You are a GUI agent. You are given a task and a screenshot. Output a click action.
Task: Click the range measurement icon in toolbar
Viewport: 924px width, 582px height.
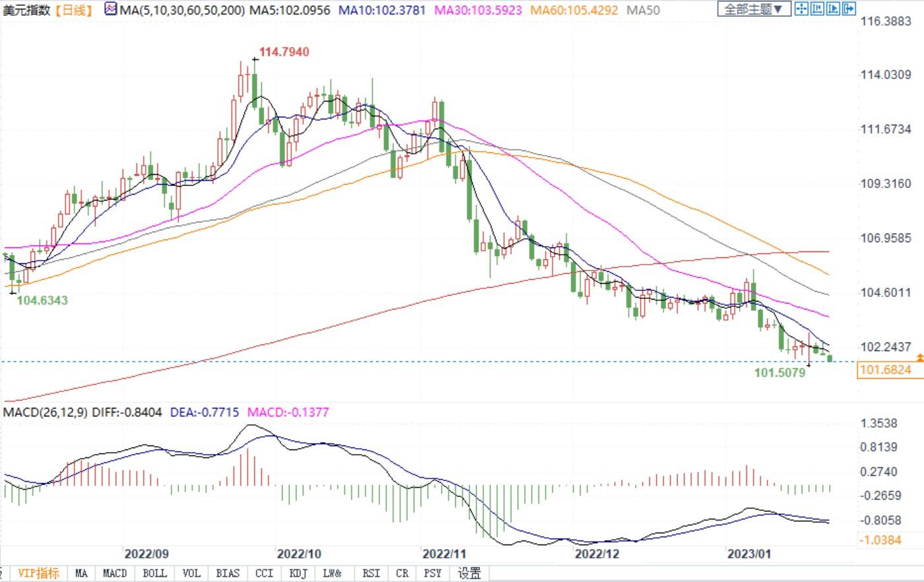pos(817,9)
